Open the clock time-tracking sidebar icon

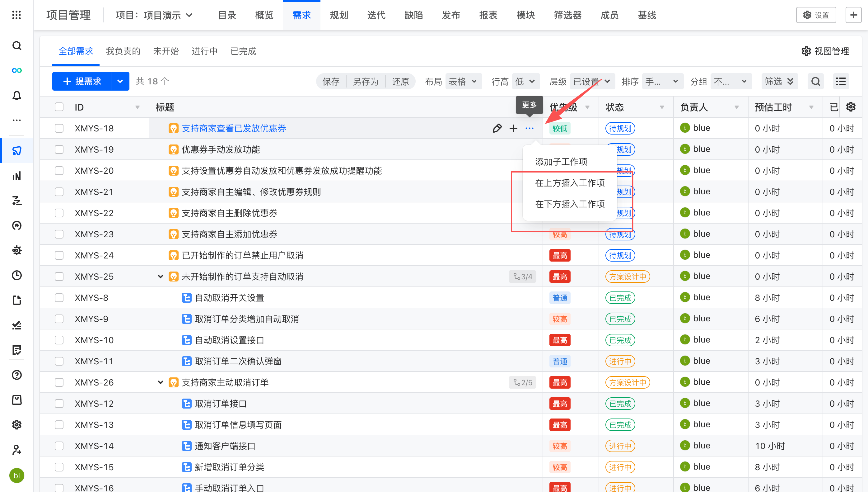pos(16,275)
